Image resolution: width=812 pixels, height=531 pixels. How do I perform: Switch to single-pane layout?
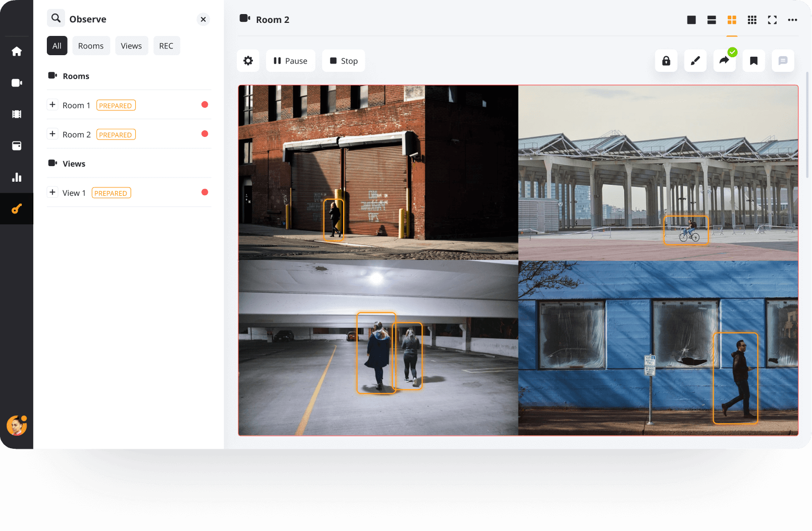click(x=691, y=20)
